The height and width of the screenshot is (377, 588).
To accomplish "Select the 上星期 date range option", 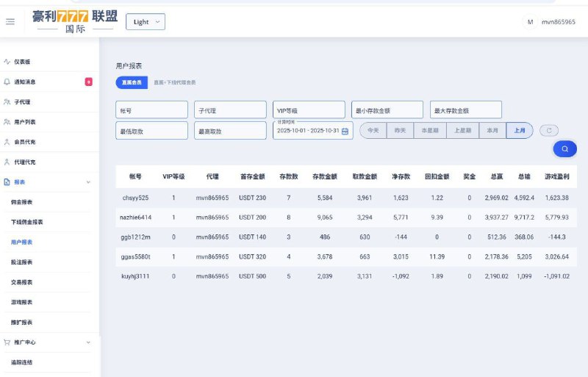I will (462, 130).
